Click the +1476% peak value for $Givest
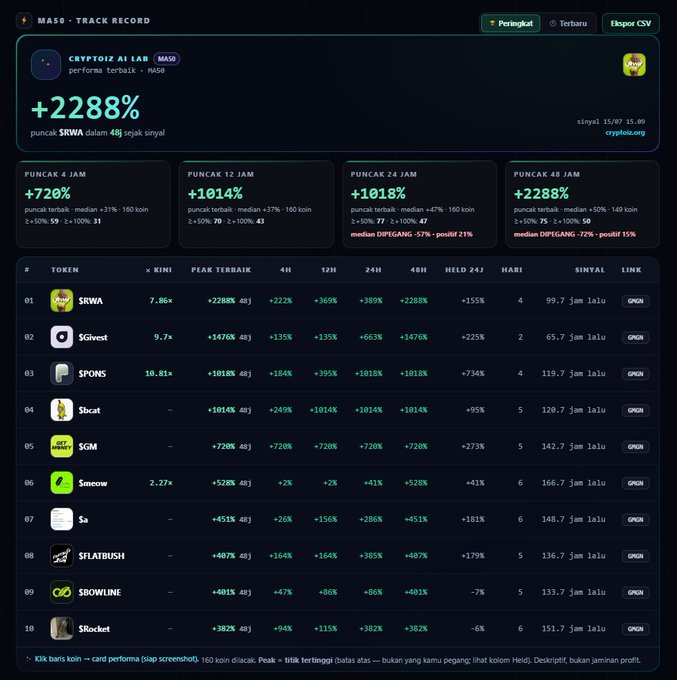This screenshot has width=677, height=680. point(221,337)
